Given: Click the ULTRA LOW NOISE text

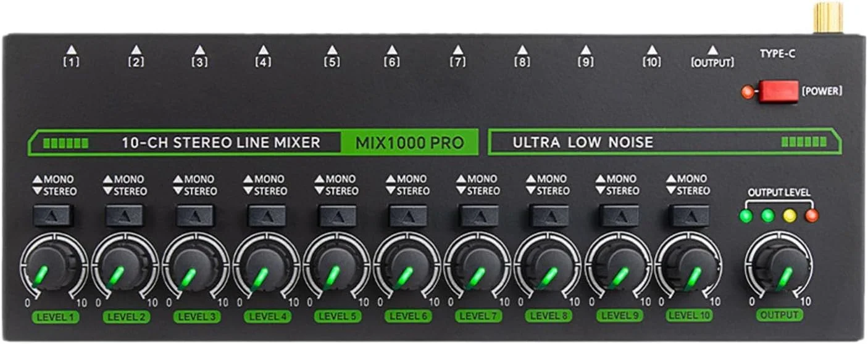Looking at the screenshot, I should point(583,143).
